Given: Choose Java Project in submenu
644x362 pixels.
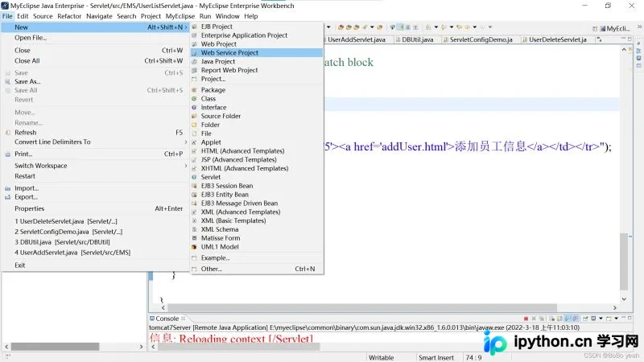Looking at the screenshot, I should (257, 62).
